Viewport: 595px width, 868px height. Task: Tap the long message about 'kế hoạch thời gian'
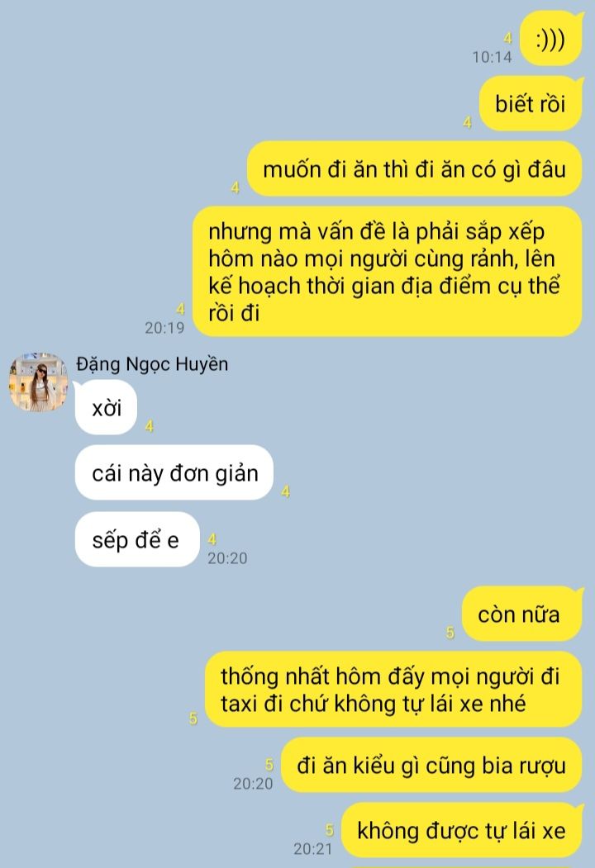(388, 272)
